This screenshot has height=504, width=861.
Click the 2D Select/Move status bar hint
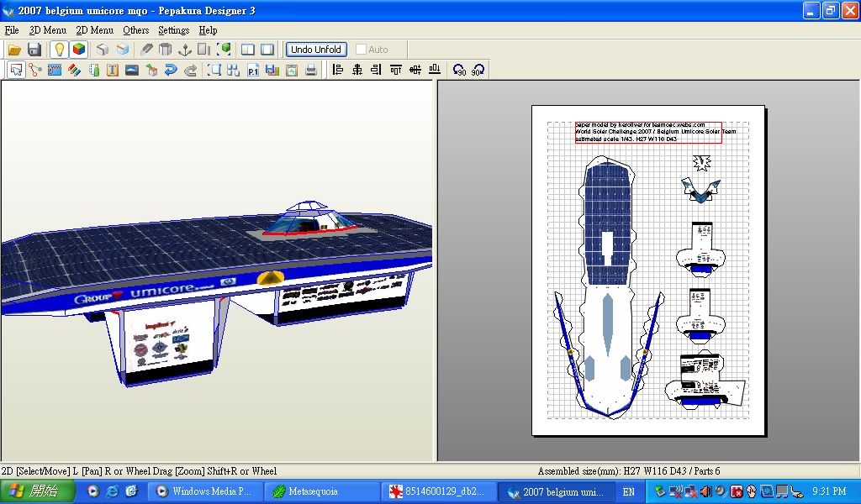(x=139, y=471)
